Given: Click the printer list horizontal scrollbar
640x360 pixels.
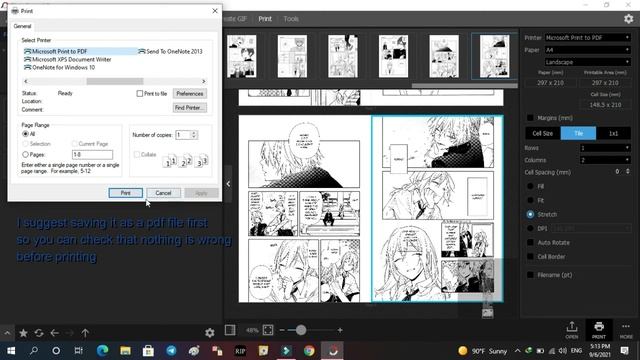Looking at the screenshot, I should pyautogui.click(x=115, y=81).
